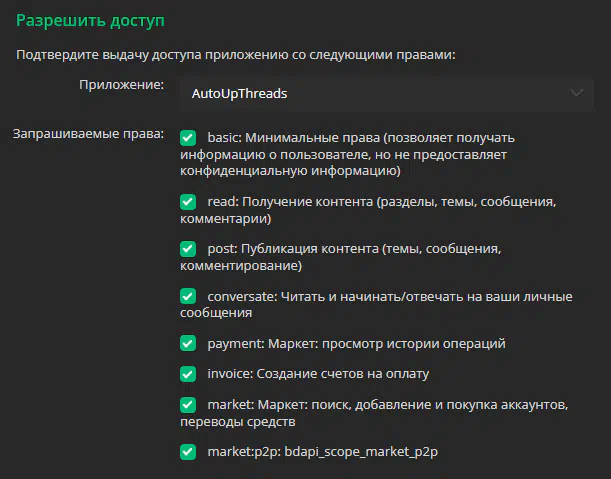Open the AutoUpThreads application dropdown

point(387,94)
